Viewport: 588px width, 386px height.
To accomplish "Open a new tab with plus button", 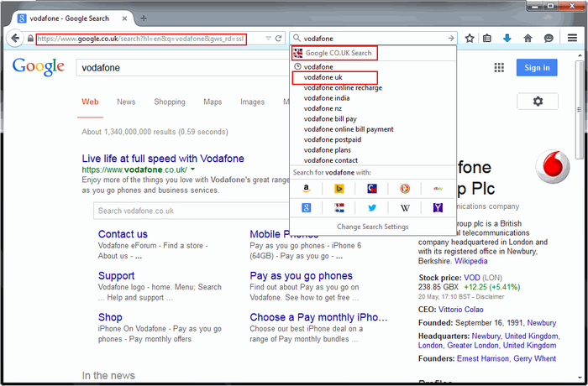I will [x=144, y=18].
